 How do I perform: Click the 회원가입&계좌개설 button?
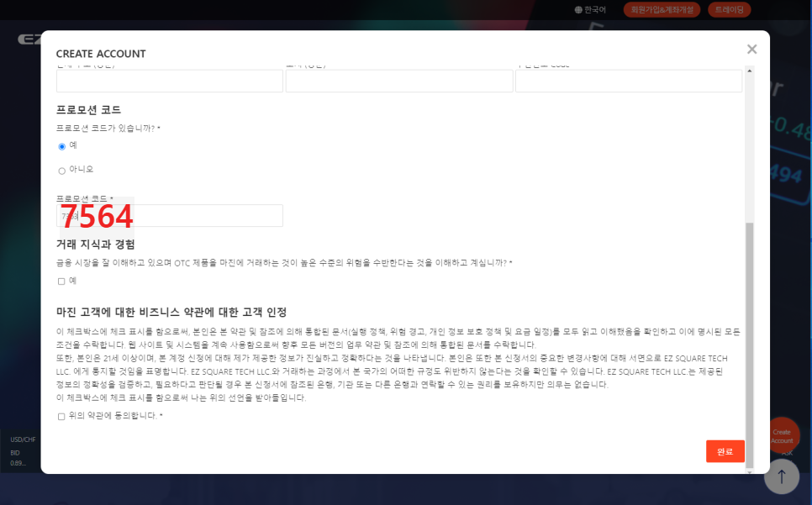(x=662, y=10)
